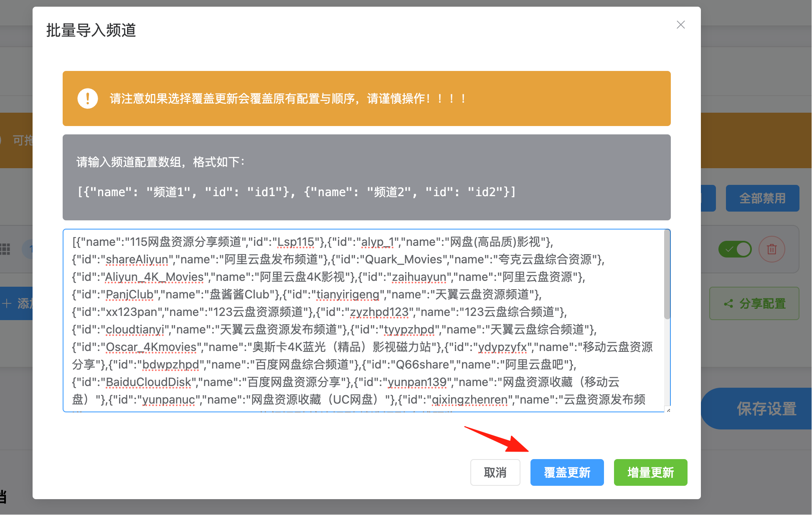
Task: Click the 请输入频道配置数组 instruction text
Action: point(160,162)
